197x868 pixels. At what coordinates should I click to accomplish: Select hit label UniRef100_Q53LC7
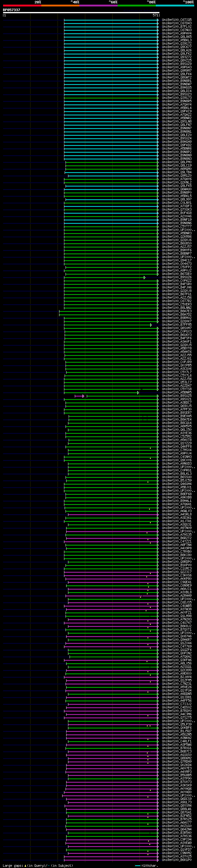point(177,382)
